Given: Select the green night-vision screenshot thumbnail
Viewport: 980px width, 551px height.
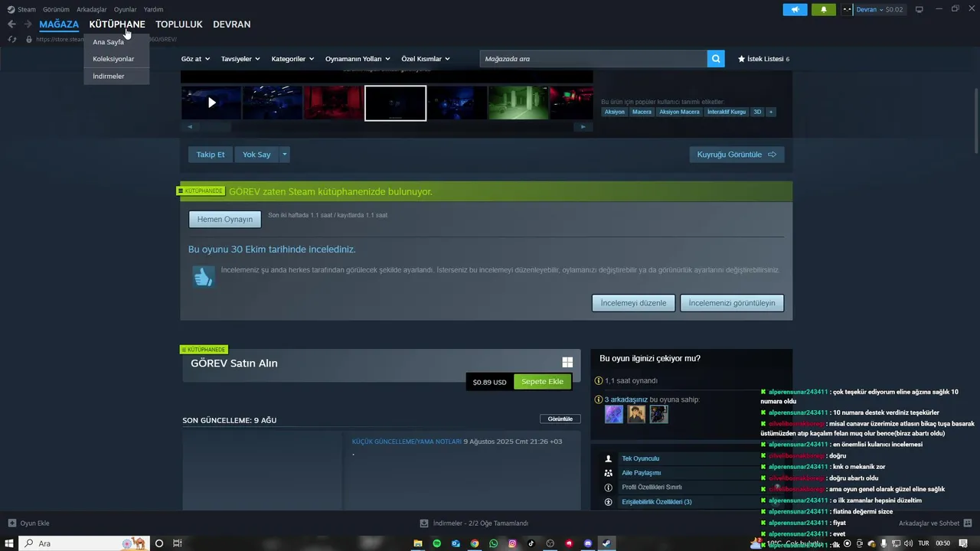Looking at the screenshot, I should click(518, 103).
